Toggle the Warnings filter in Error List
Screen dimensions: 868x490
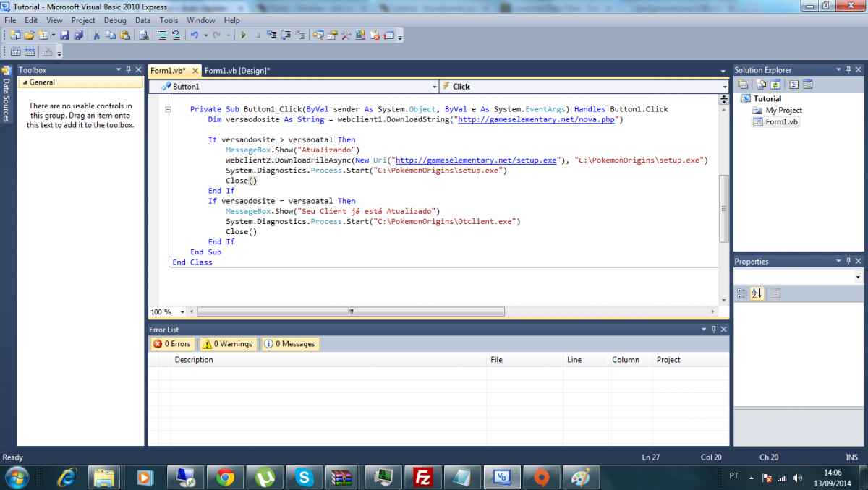227,344
